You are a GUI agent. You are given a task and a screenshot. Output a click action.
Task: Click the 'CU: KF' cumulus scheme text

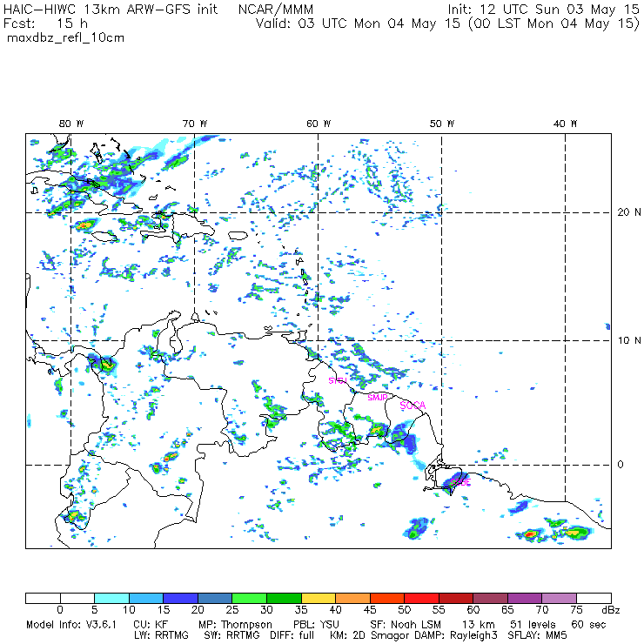tap(151, 625)
